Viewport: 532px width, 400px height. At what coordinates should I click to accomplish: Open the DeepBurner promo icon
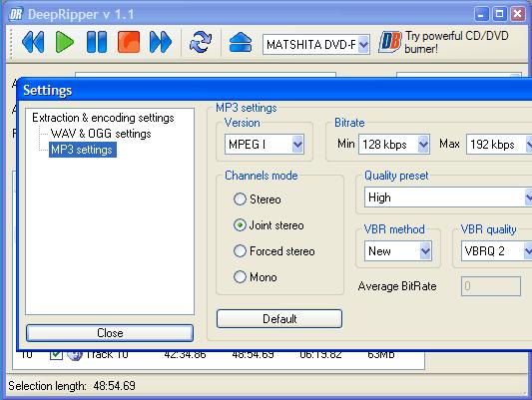(x=390, y=42)
